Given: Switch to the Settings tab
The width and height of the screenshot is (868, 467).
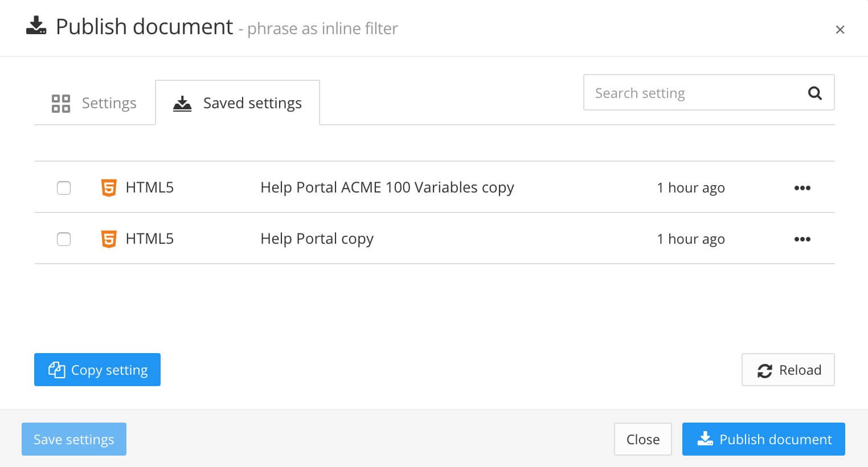Looking at the screenshot, I should (95, 103).
